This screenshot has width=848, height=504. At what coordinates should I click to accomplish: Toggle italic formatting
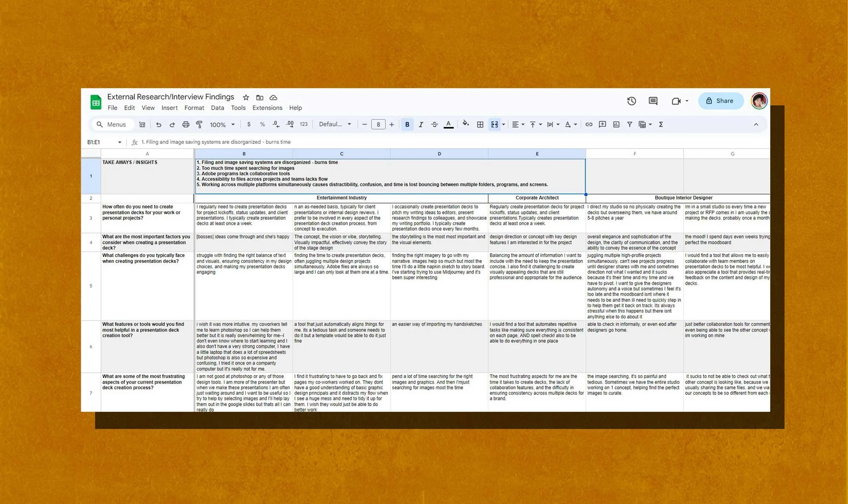pos(421,125)
